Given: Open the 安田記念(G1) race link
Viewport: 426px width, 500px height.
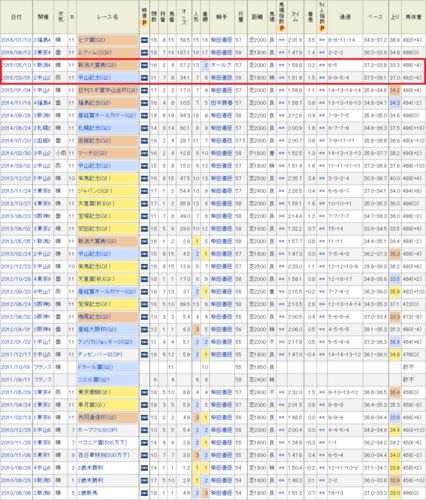Looking at the screenshot, I should click(x=94, y=229).
